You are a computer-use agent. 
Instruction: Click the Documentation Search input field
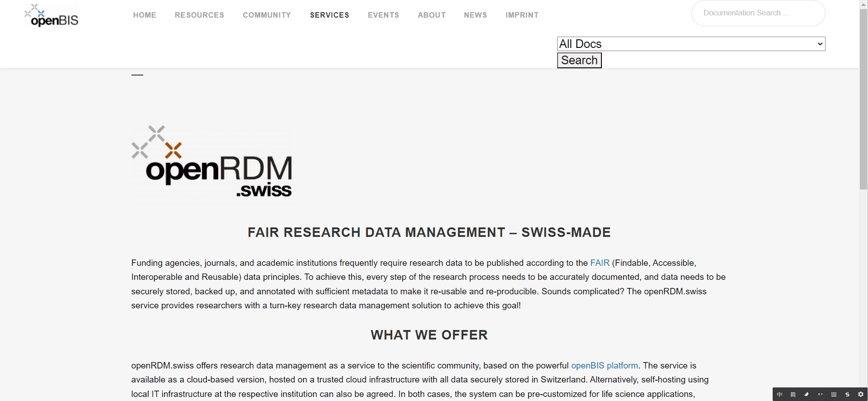pos(758,13)
